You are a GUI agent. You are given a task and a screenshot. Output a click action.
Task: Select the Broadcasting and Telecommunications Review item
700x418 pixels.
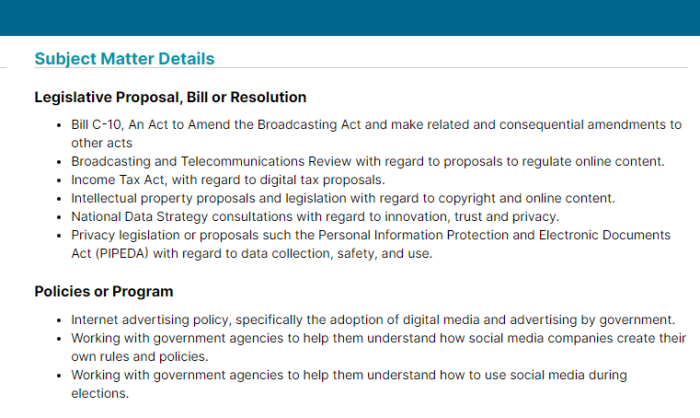(x=368, y=161)
